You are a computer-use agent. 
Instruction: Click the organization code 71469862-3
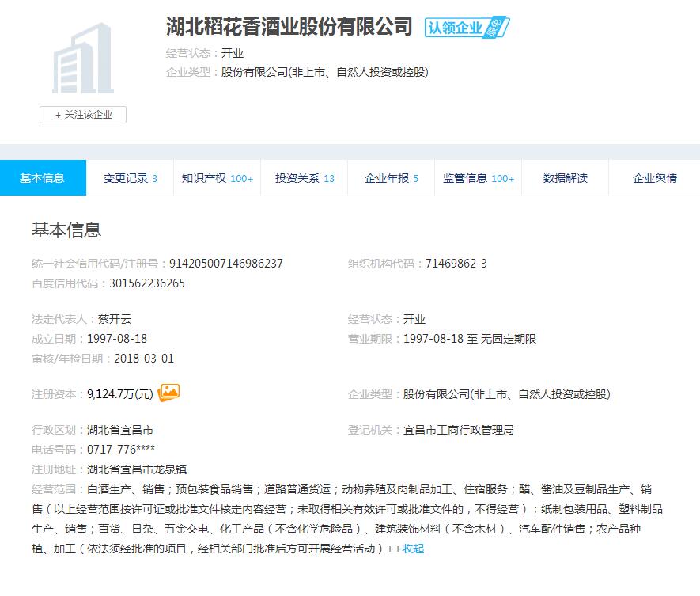(x=456, y=264)
